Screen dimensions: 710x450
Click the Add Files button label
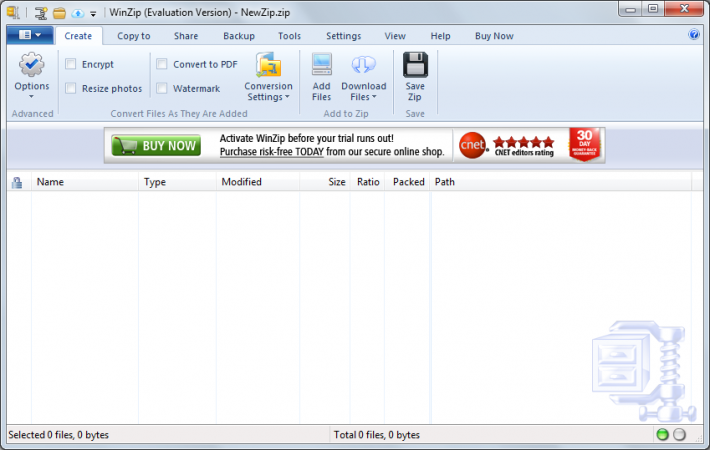pos(321,91)
